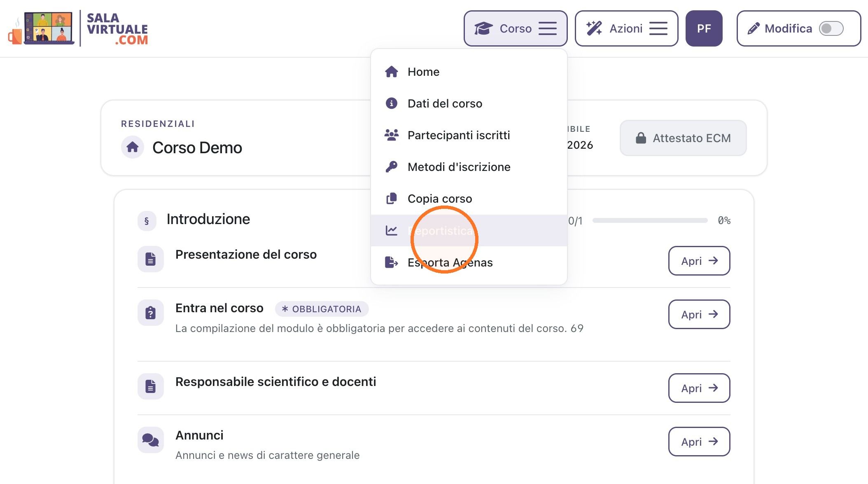Viewport: 868px width, 484px height.
Task: Click the house icon next to Home
Action: pyautogui.click(x=391, y=72)
